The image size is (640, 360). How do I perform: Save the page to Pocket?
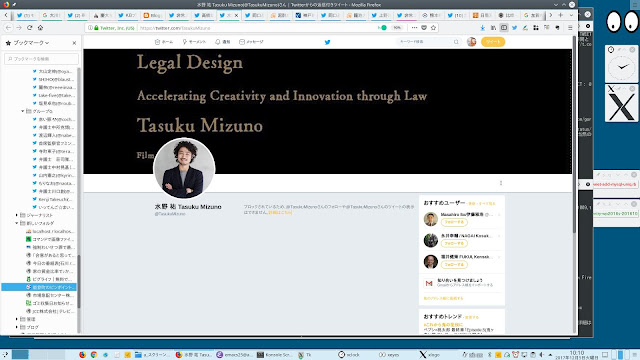tap(424, 28)
